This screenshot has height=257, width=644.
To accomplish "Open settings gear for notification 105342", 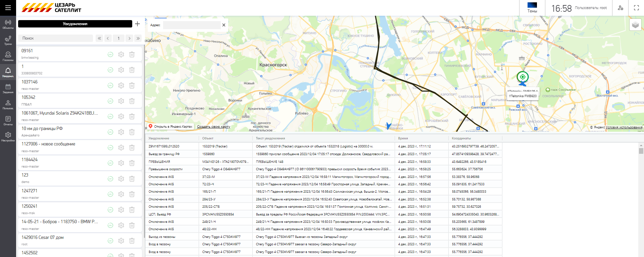I will point(121,101).
